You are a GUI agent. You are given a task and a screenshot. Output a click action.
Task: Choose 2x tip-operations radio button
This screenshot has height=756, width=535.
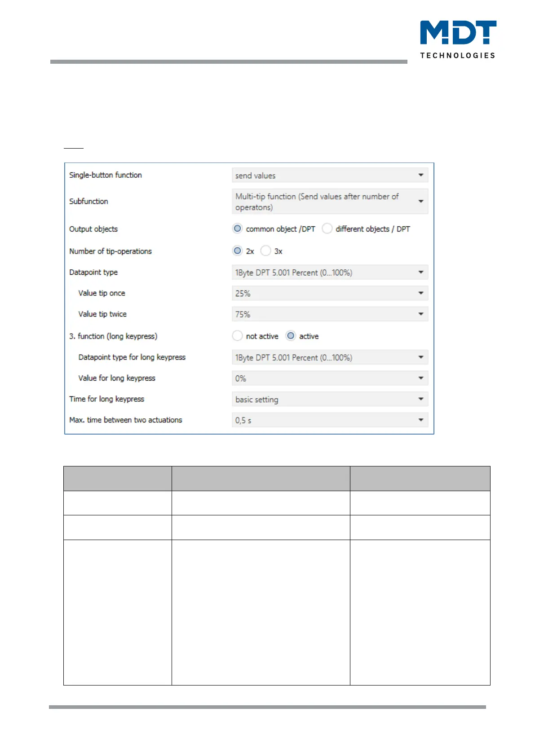(238, 251)
